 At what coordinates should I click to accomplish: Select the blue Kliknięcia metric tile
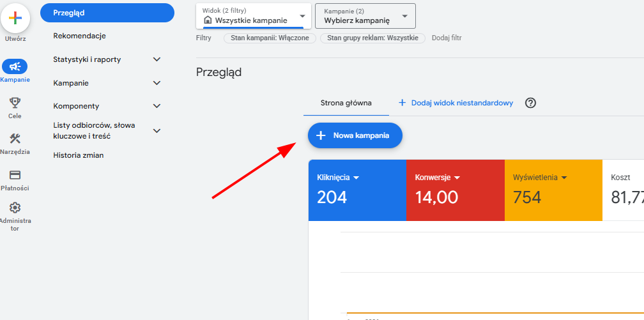[x=356, y=190]
